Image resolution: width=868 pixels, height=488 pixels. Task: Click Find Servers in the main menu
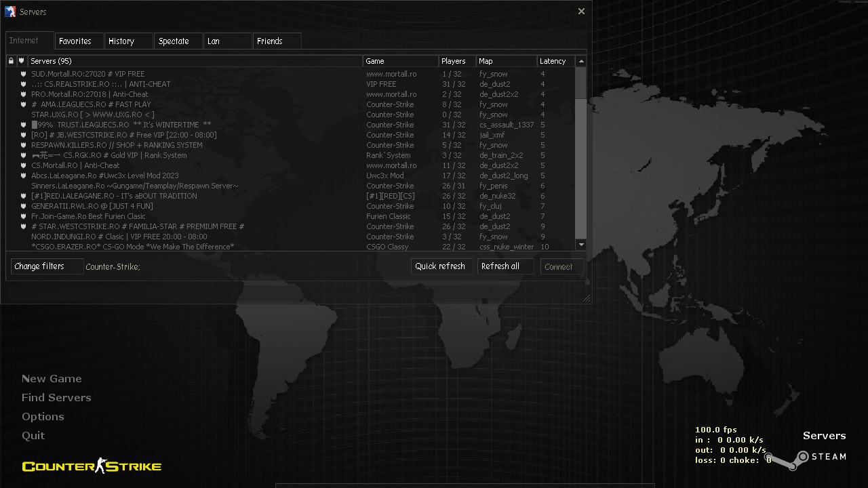(56, 397)
